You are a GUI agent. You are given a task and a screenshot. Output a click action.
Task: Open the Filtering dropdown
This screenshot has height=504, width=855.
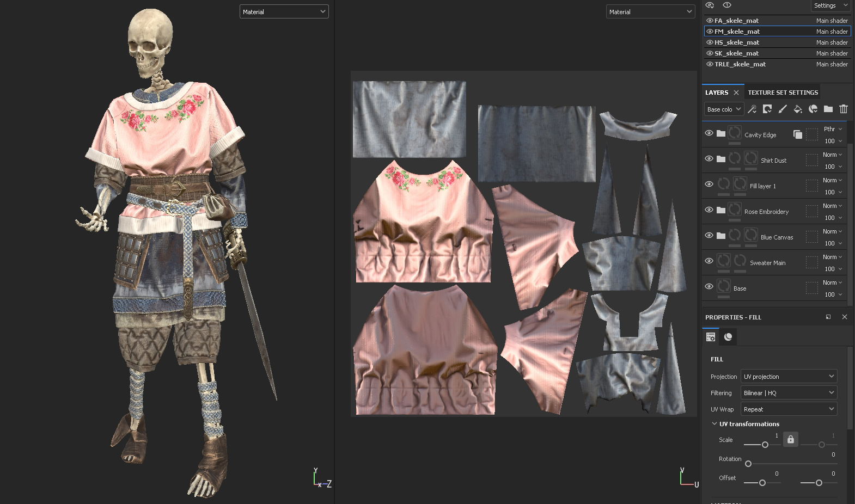click(789, 393)
